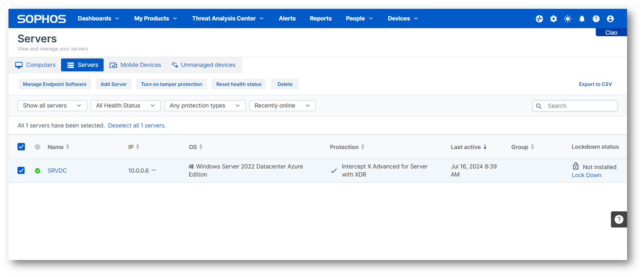Toggle the select-all servers checkbox

[21, 147]
